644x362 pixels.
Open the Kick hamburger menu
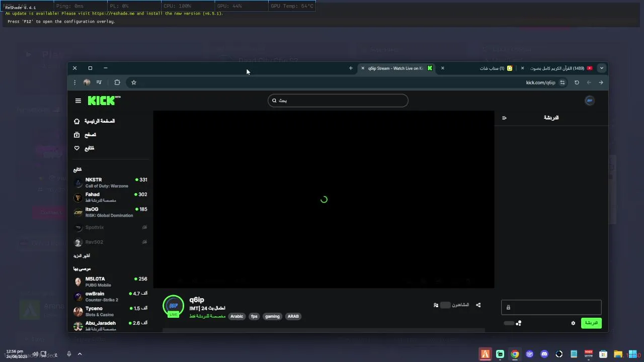click(x=78, y=101)
